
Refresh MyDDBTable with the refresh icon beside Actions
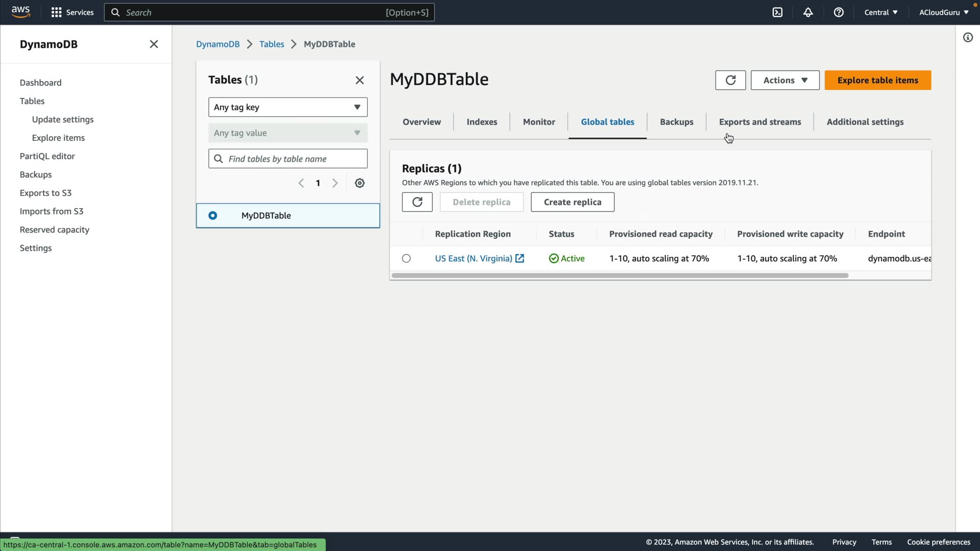click(730, 80)
